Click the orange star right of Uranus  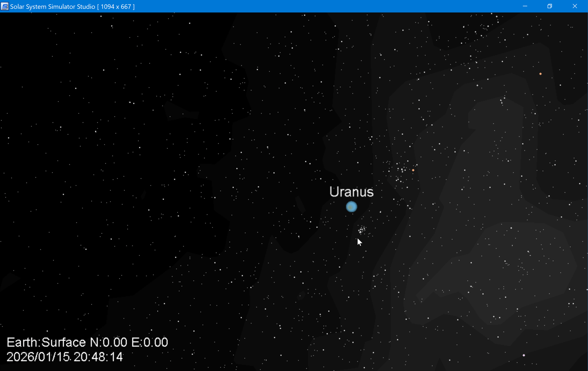[x=413, y=170]
